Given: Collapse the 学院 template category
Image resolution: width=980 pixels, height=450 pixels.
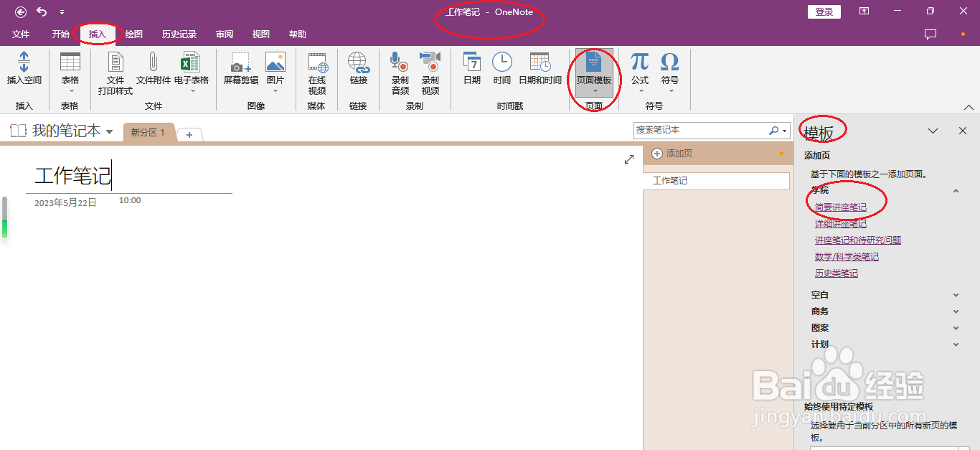Looking at the screenshot, I should 956,190.
